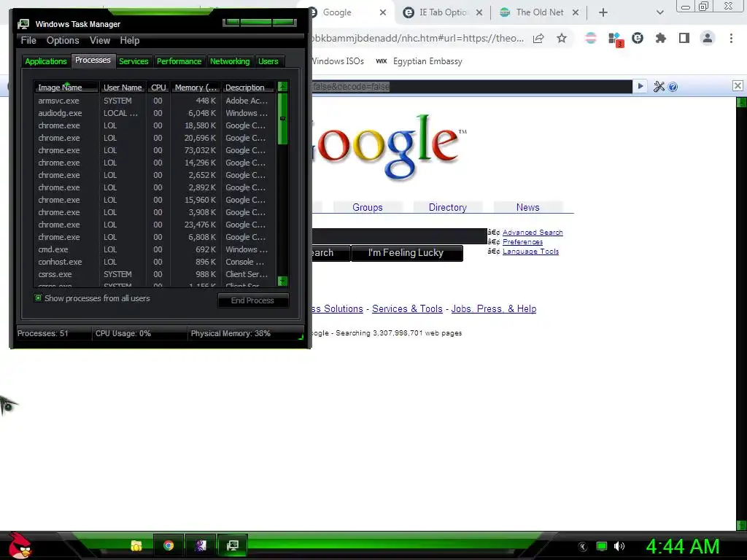
Task: Open the network tray icon
Action: coord(602,546)
